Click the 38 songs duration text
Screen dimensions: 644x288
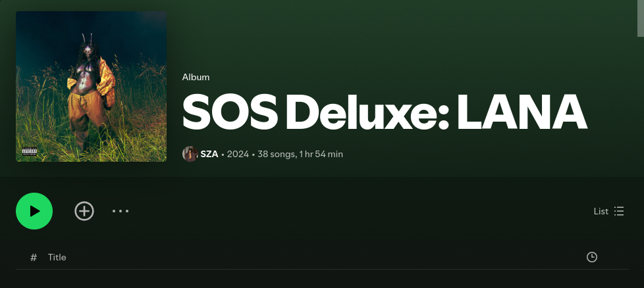(x=300, y=155)
